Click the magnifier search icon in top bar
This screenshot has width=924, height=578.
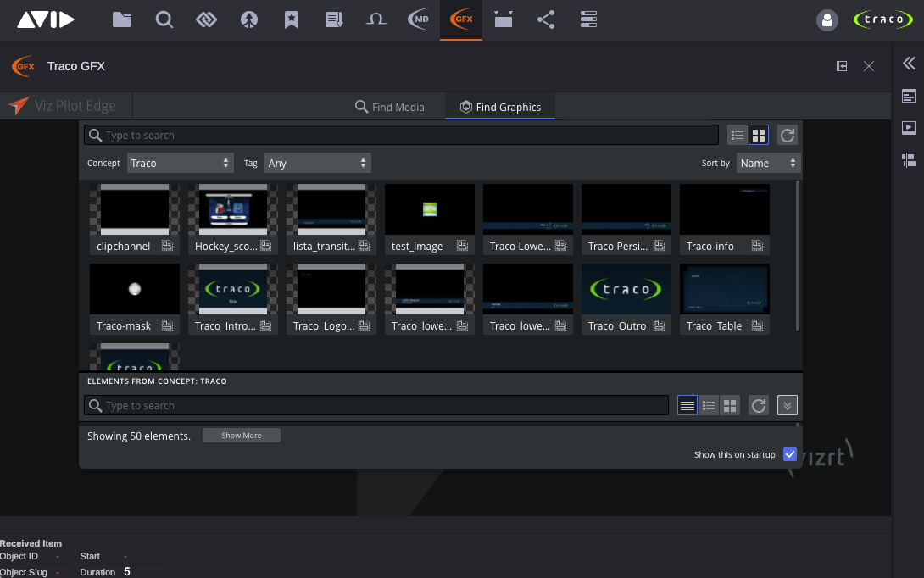[x=164, y=19]
